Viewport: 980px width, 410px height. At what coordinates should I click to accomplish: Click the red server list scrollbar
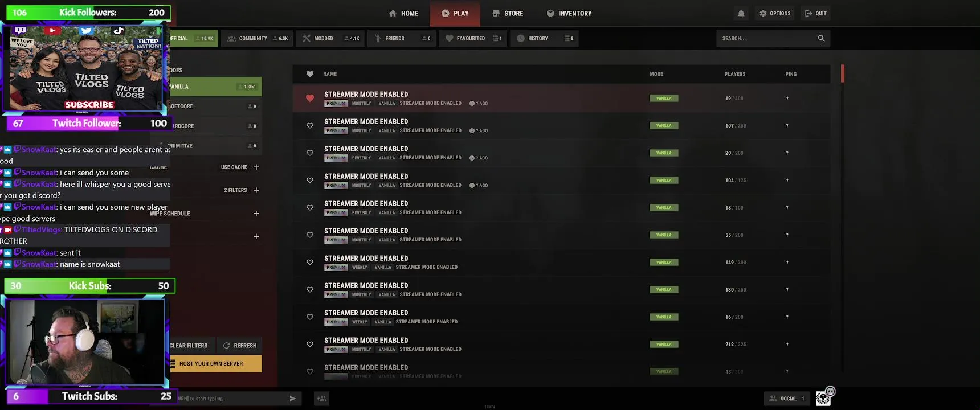pos(843,73)
